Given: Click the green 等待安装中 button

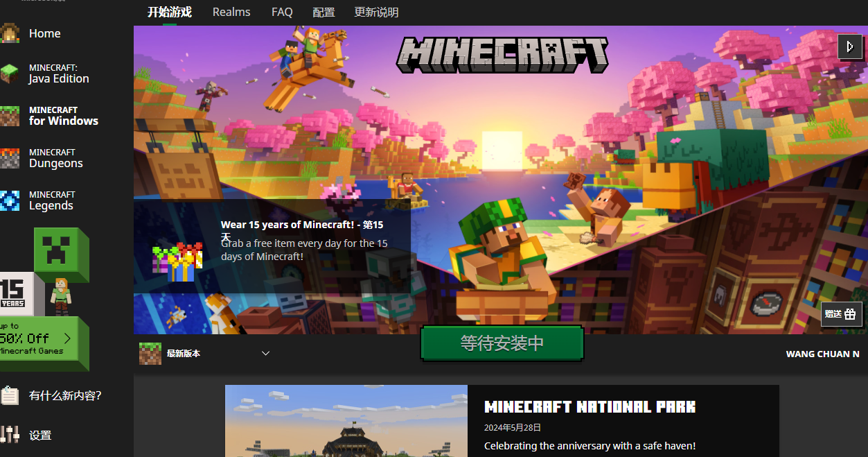Looking at the screenshot, I should [x=502, y=343].
